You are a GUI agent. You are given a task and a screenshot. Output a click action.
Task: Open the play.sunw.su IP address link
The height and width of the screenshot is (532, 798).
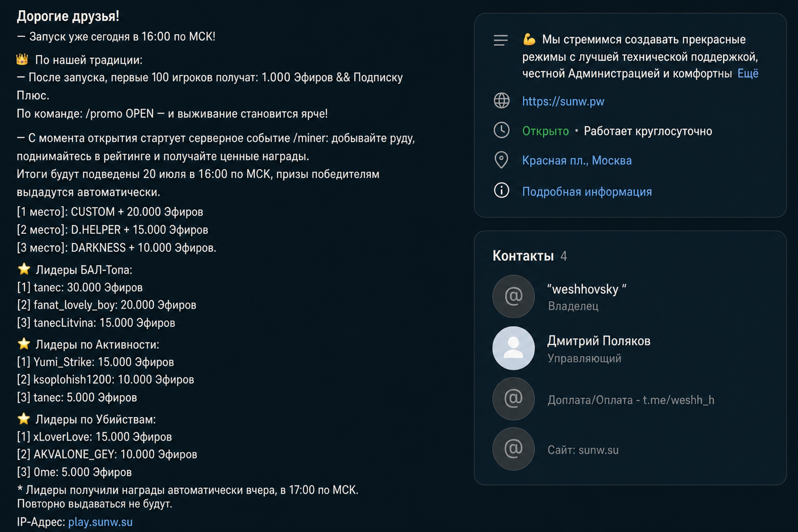(x=100, y=522)
